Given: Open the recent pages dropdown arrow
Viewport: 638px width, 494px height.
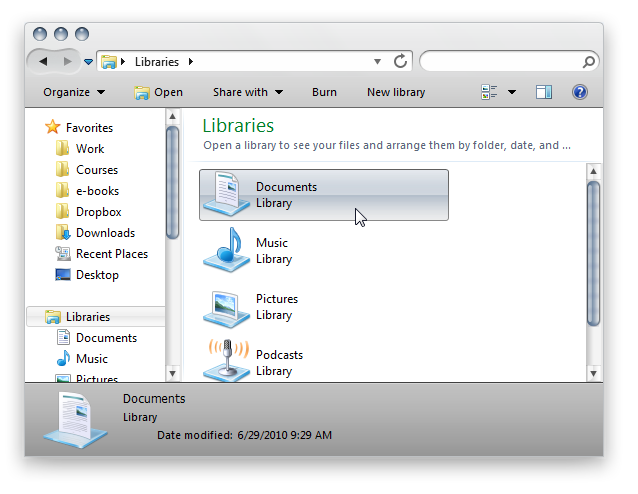Looking at the screenshot, I should point(88,62).
